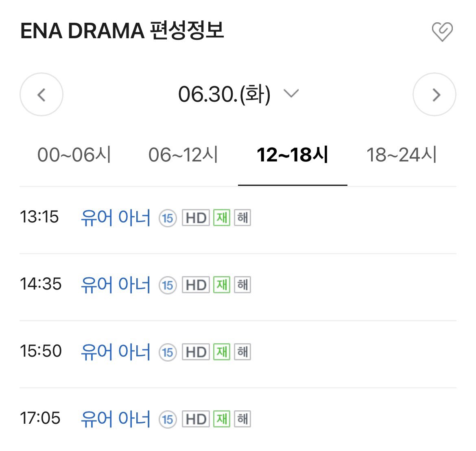Image resolution: width=476 pixels, height=451 pixels.
Task: Click the green 재 rerun badge at 15:50
Action: point(222,352)
